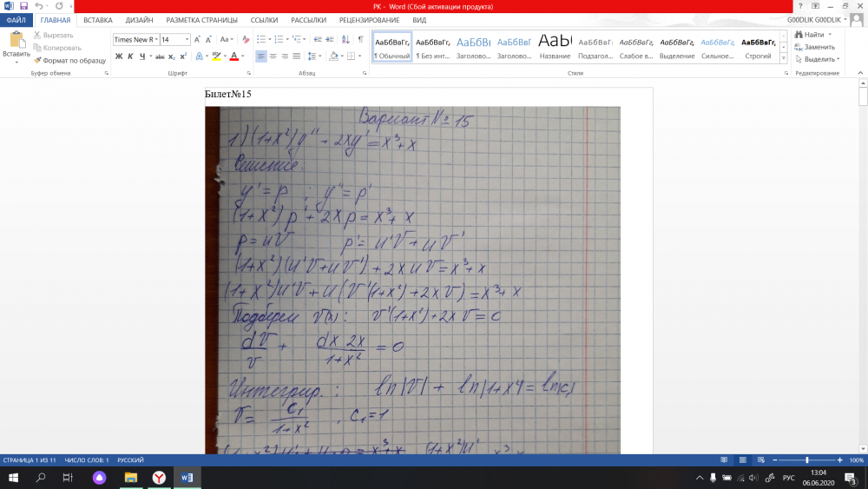Open the ССЫЛКИ tab
868x489 pixels.
(264, 20)
